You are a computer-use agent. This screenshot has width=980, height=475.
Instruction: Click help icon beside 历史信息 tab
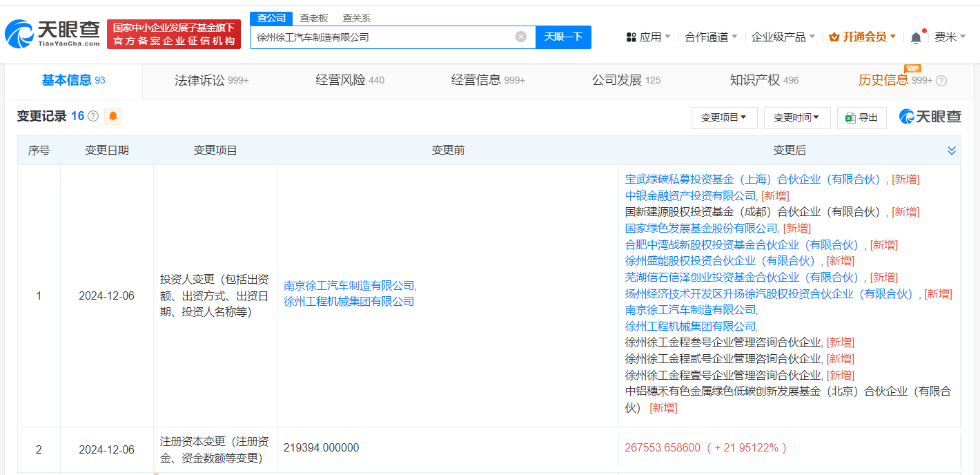coord(941,81)
